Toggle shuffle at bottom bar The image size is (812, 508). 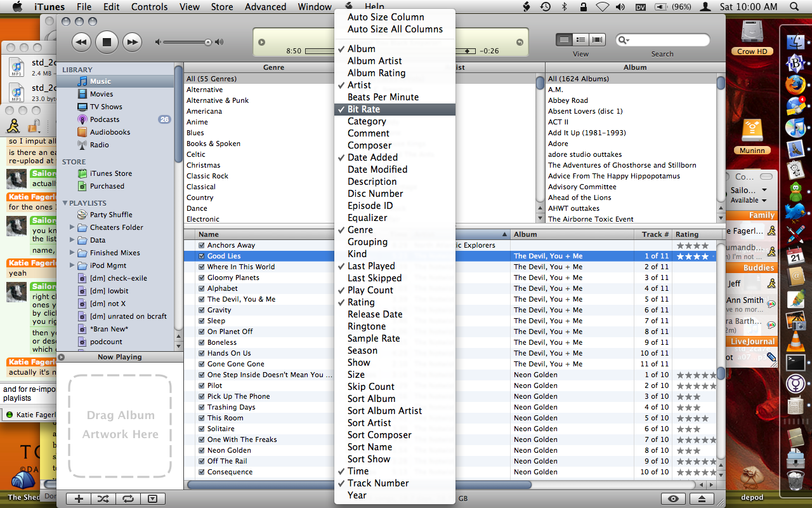point(103,499)
